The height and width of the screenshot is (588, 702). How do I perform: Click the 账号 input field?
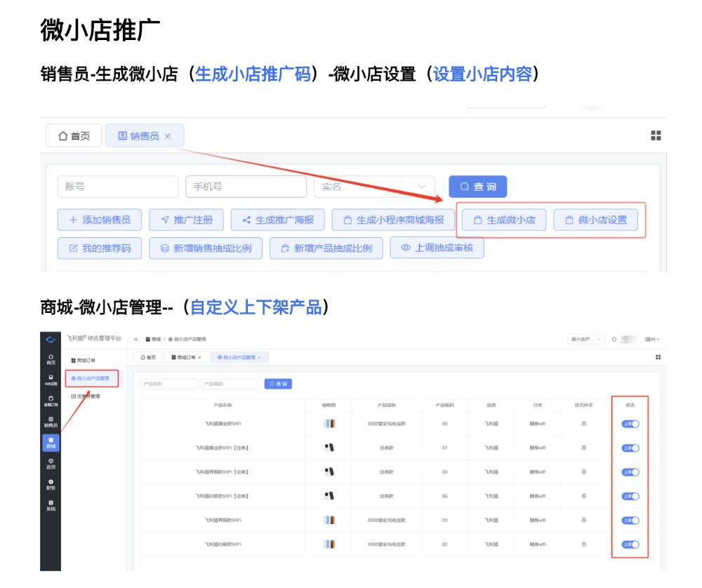tap(117, 187)
